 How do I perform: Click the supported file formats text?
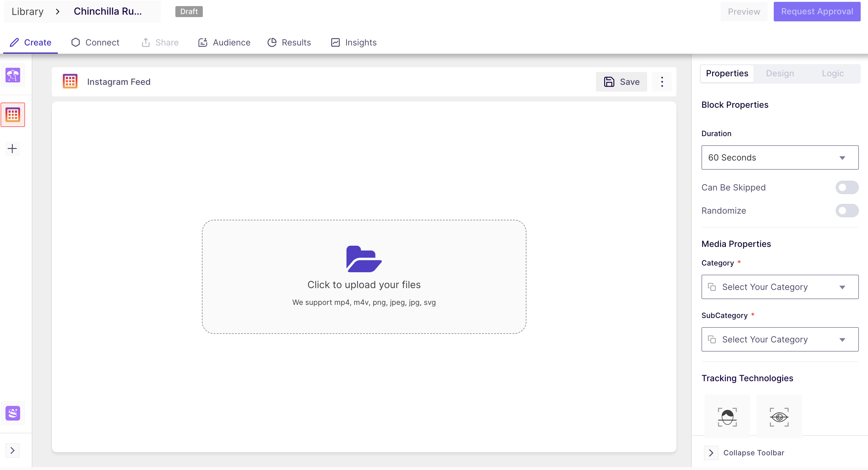coord(364,302)
